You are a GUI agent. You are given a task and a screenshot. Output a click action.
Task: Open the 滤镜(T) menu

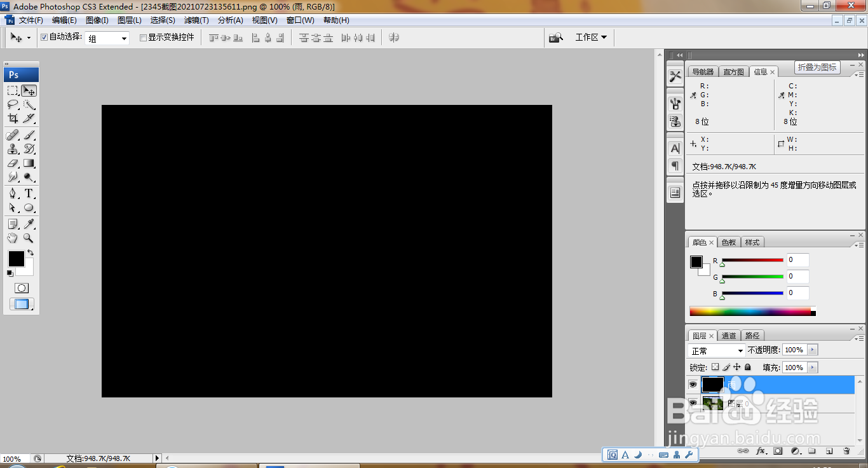196,20
